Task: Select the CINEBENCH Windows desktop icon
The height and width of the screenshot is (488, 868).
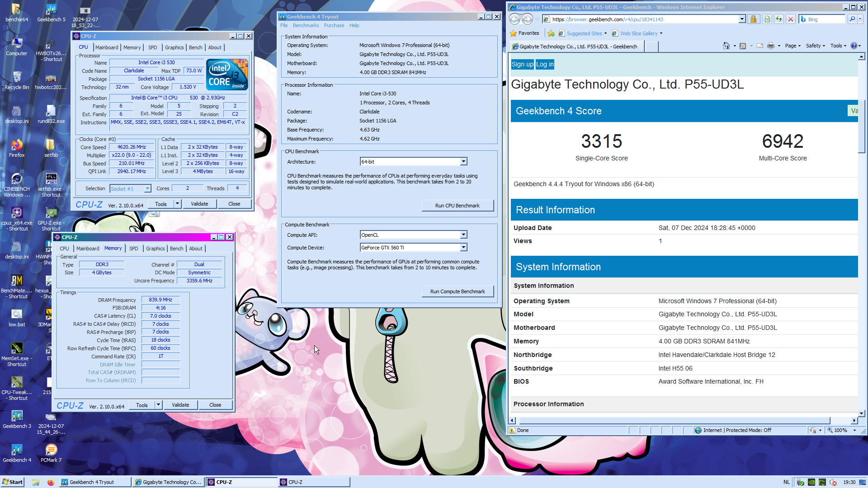Action: (17, 185)
